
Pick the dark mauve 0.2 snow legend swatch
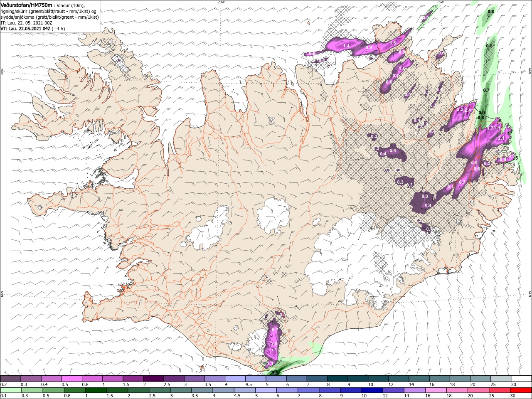coord(10,379)
